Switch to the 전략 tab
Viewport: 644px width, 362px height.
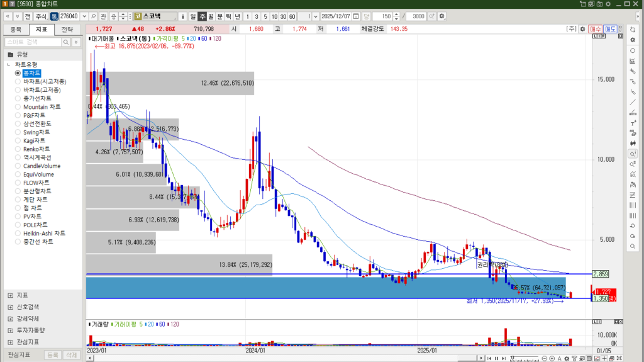coord(68,30)
